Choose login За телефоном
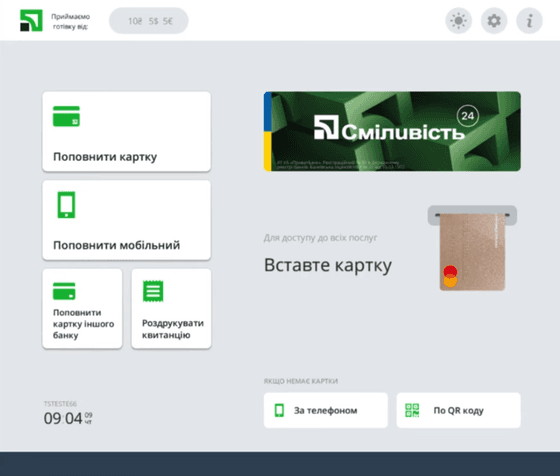560x476 pixels. coord(326,410)
